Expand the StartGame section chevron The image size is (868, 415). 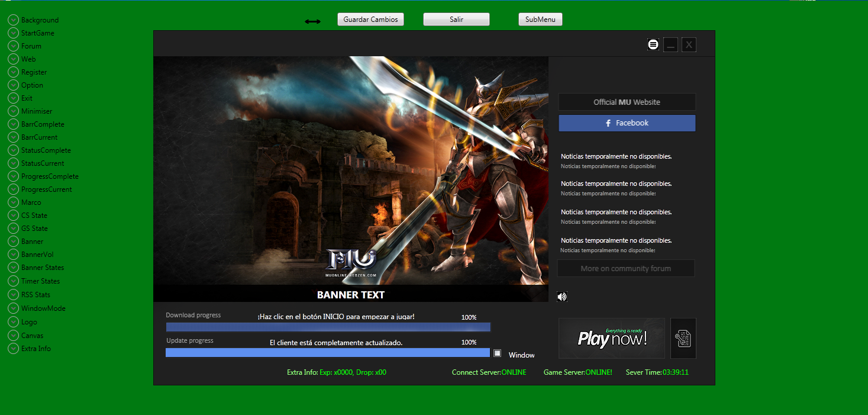point(13,33)
